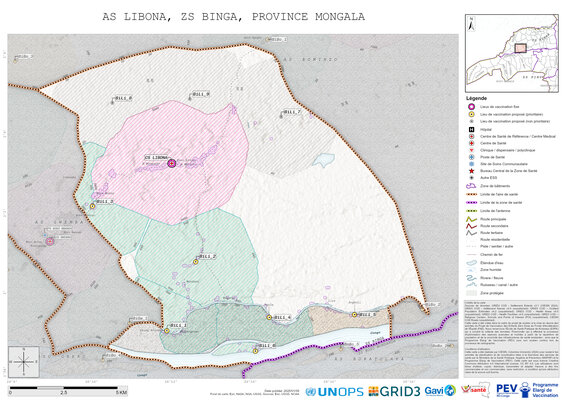566x400 pixels.
Task: Click the Route principale legend symbol
Action: (471, 219)
